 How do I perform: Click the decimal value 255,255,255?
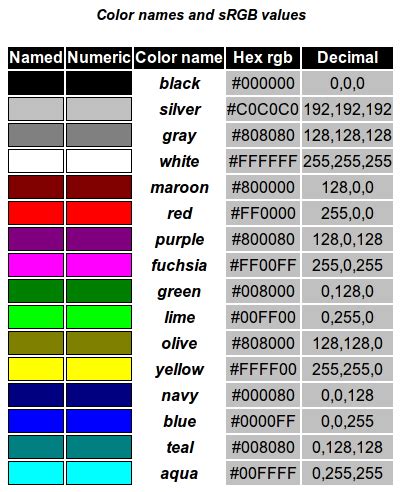tap(347, 161)
